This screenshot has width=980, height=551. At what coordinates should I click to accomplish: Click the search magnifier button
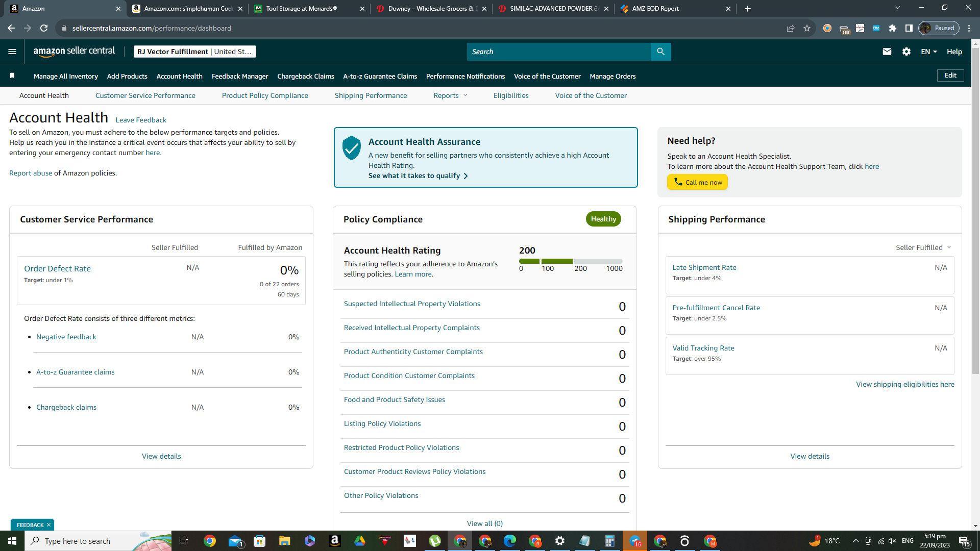[660, 52]
